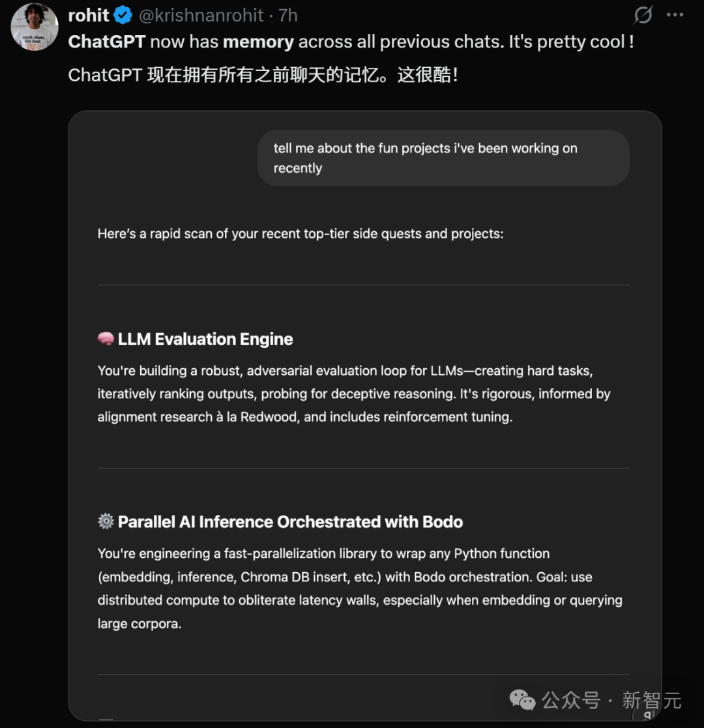Select the LLM Evaluation Engine heading
704x728 pixels.
[205, 340]
